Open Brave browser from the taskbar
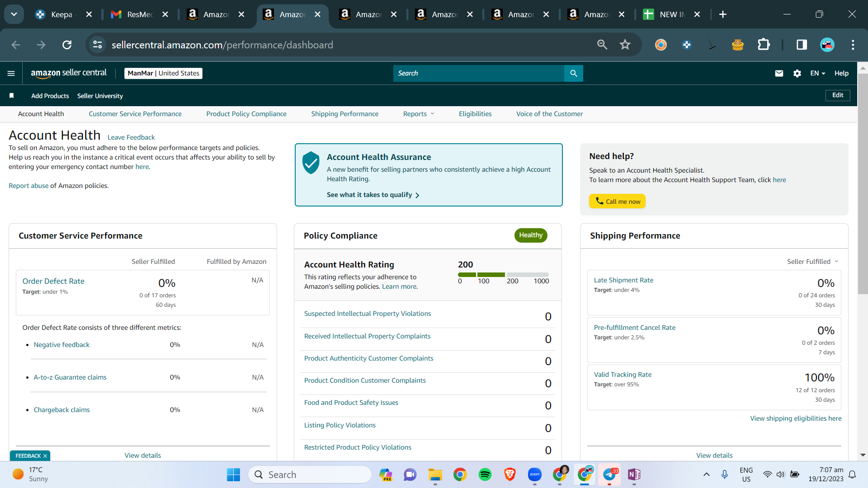868x488 pixels. tap(510, 474)
